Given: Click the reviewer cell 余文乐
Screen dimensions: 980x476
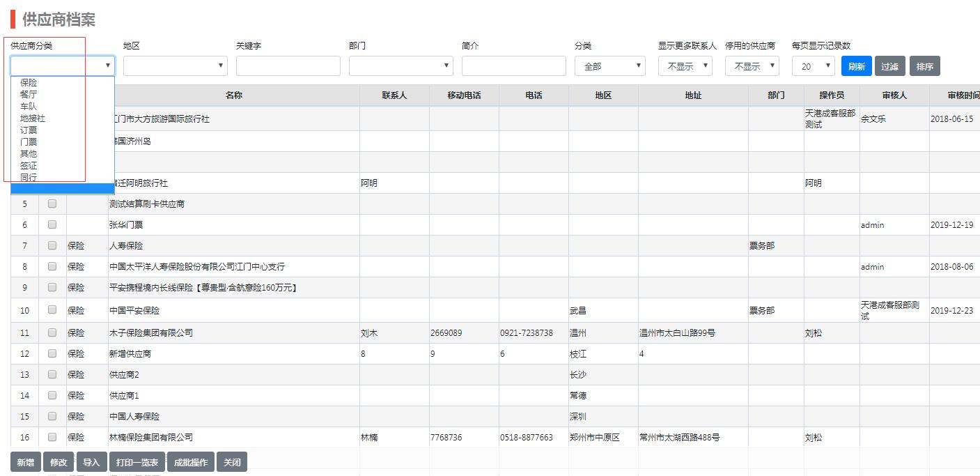Looking at the screenshot, I should [x=873, y=119].
